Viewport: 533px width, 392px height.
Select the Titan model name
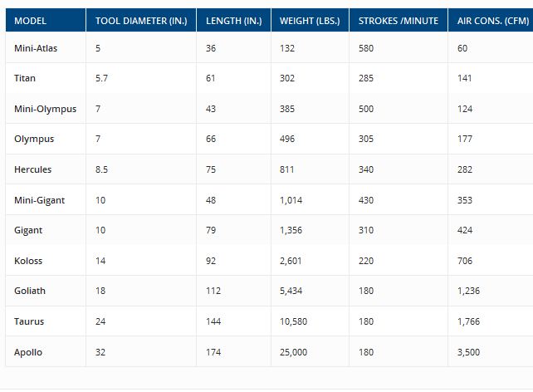[x=25, y=78]
